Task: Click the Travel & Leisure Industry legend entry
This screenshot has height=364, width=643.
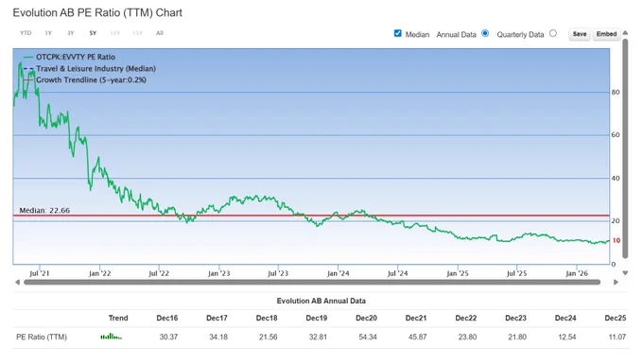Action: (x=90, y=68)
